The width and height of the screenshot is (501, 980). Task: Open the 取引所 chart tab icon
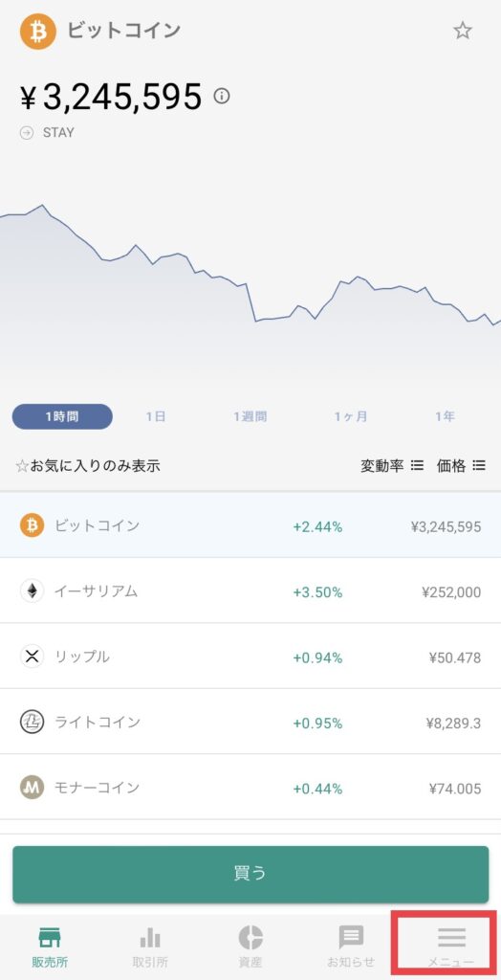[150, 938]
